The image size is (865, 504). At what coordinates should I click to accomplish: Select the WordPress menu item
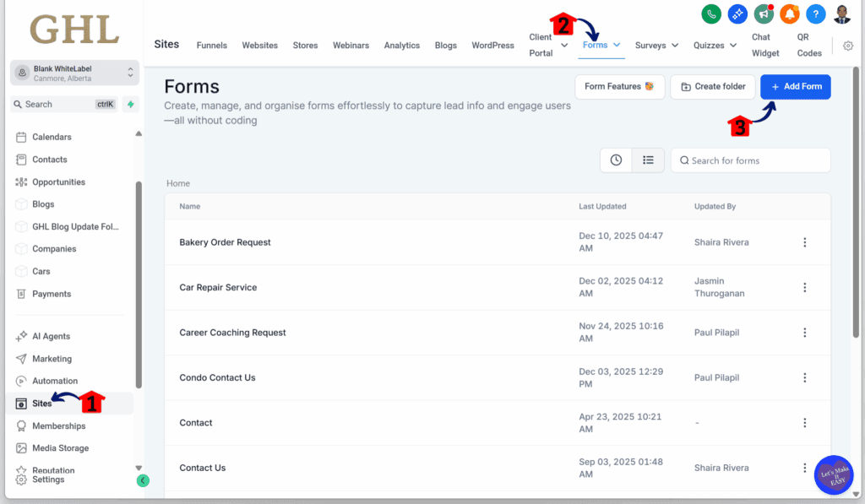[x=492, y=45]
